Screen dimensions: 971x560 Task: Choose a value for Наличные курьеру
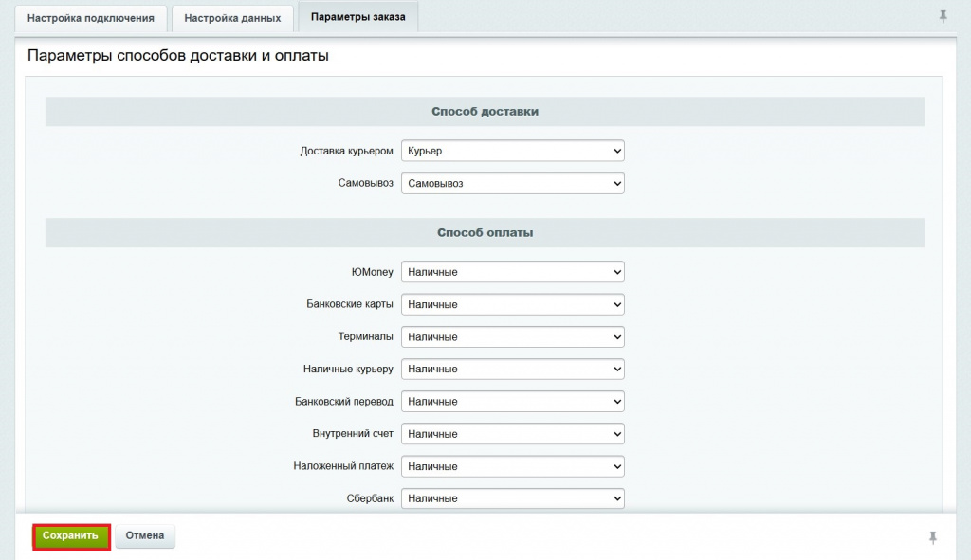(512, 369)
